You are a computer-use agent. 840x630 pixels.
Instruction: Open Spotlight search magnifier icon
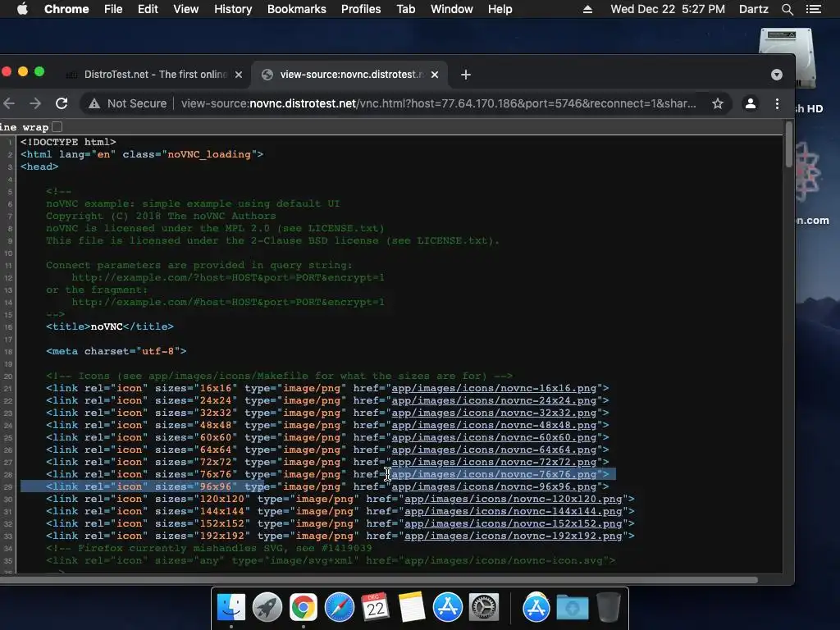tap(787, 9)
